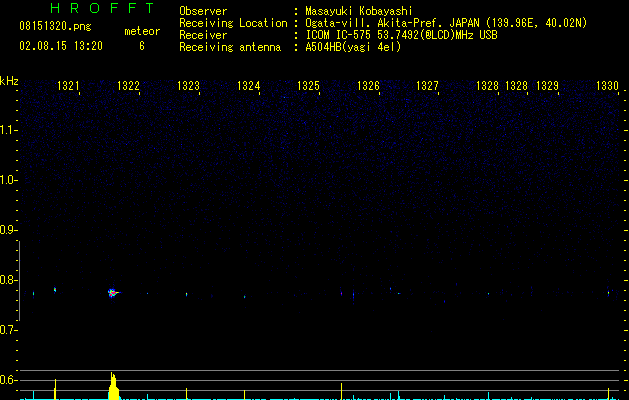
Task: Click the 1.1 kHz axis label
Action: [x=8, y=130]
